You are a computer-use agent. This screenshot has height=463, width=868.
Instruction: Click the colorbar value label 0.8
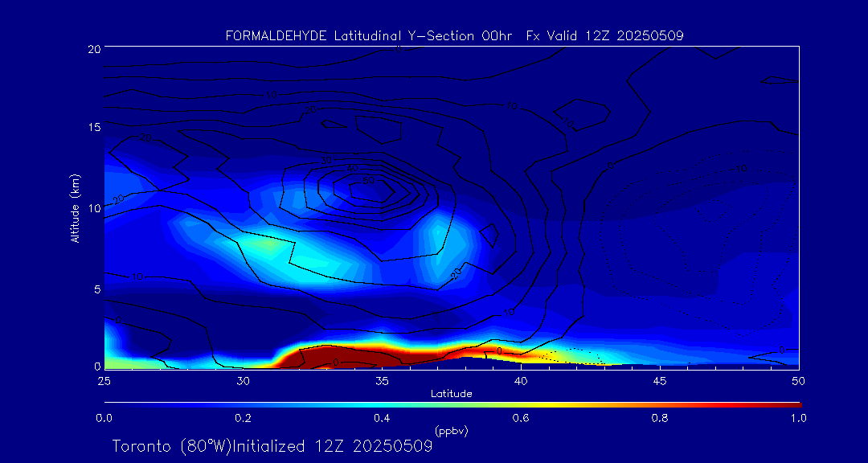click(x=659, y=418)
